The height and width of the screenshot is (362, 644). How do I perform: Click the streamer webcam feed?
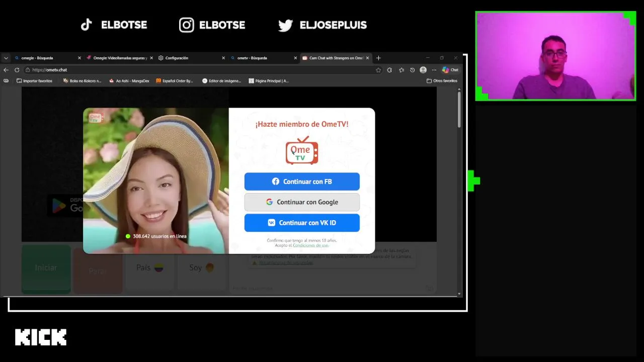click(x=555, y=56)
